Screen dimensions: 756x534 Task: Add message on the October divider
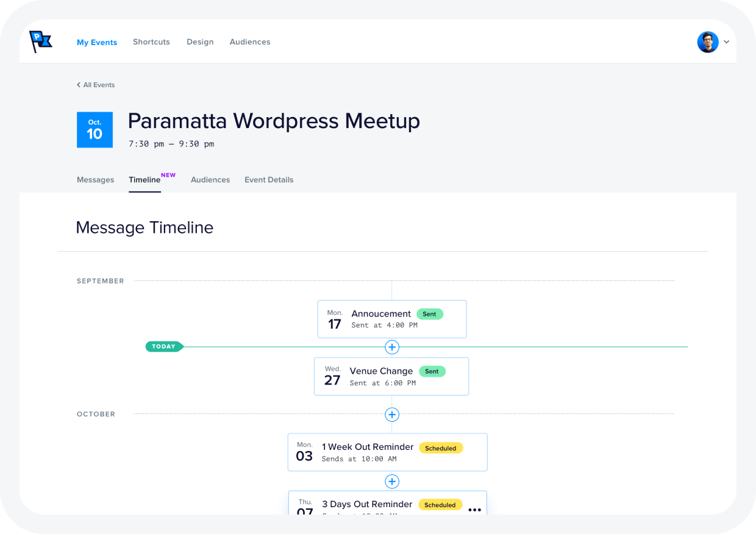[392, 415]
